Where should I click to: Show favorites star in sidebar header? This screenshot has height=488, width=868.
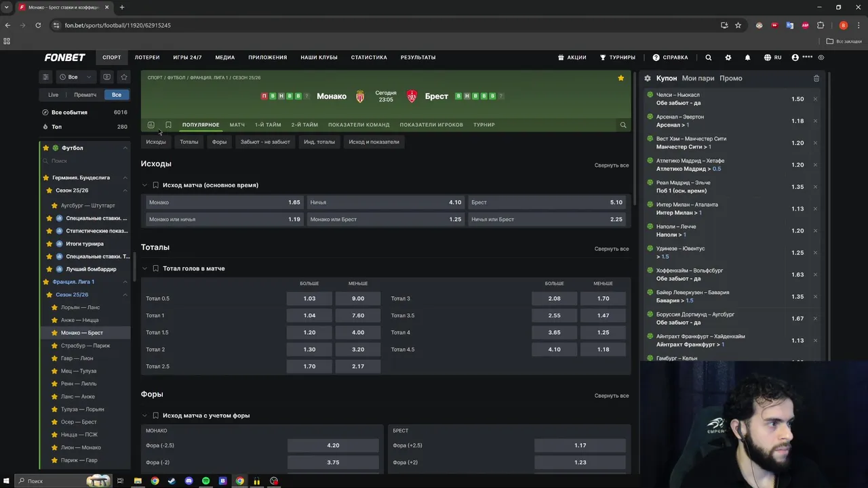pyautogui.click(x=123, y=77)
